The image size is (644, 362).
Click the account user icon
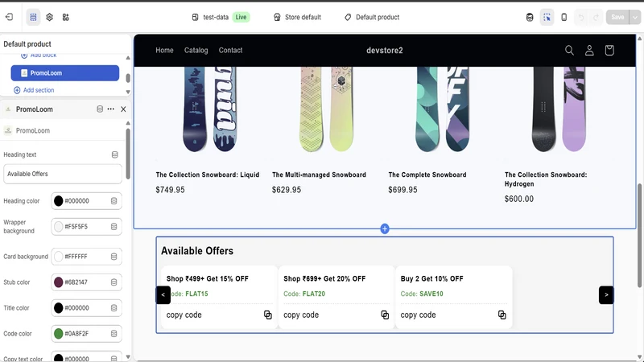(x=589, y=50)
